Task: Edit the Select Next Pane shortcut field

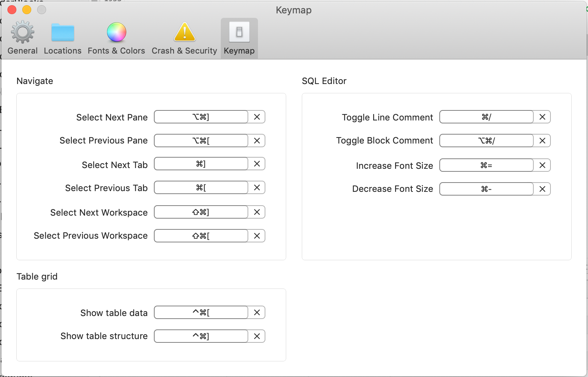Action: 201,117
